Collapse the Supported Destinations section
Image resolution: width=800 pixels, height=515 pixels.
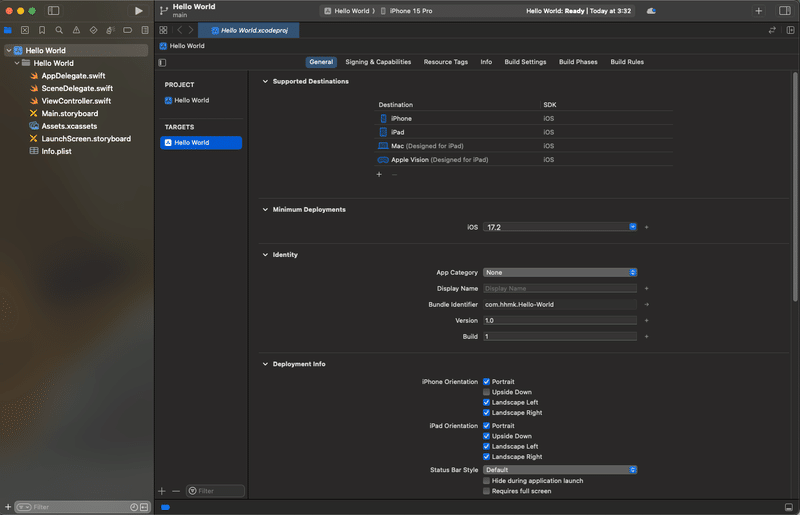(x=265, y=81)
